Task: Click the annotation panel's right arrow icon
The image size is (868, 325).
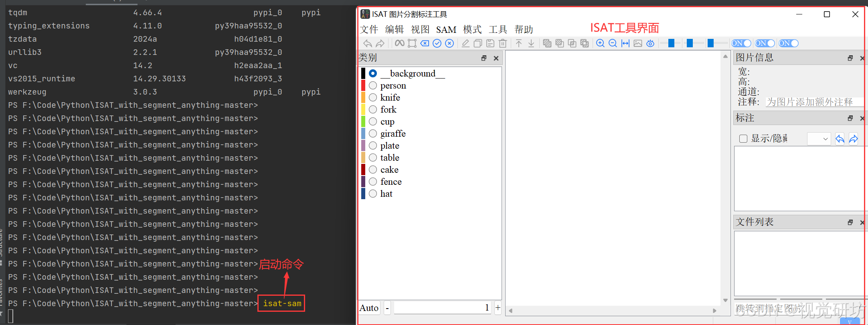Action: pyautogui.click(x=854, y=139)
